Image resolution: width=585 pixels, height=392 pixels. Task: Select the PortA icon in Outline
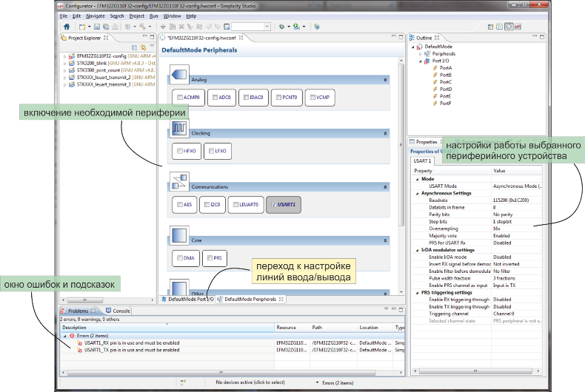pyautogui.click(x=436, y=68)
